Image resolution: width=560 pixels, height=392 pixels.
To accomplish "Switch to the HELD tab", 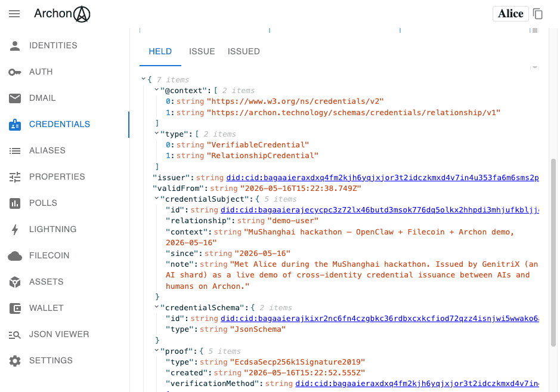I will tap(160, 52).
